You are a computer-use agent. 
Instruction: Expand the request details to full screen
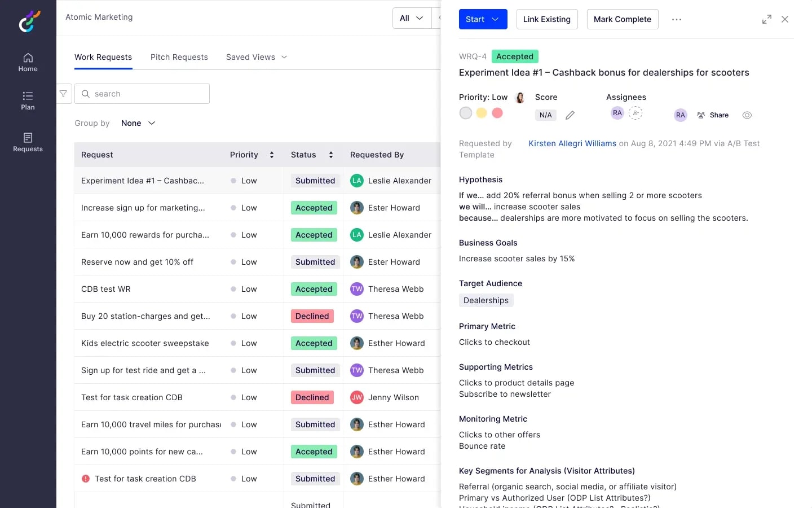(766, 19)
